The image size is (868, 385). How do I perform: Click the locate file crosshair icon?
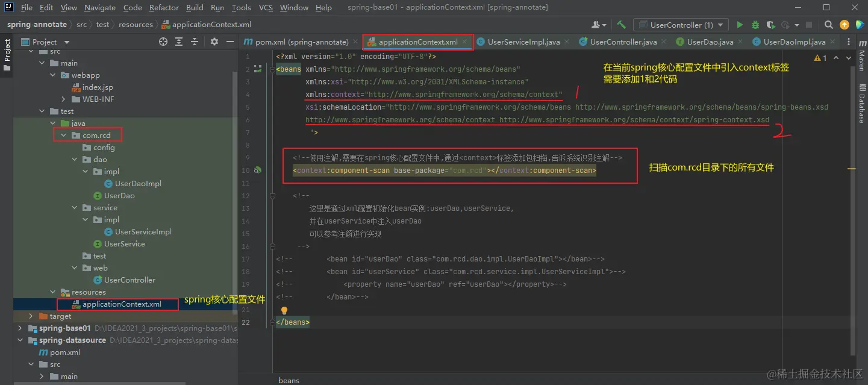163,42
